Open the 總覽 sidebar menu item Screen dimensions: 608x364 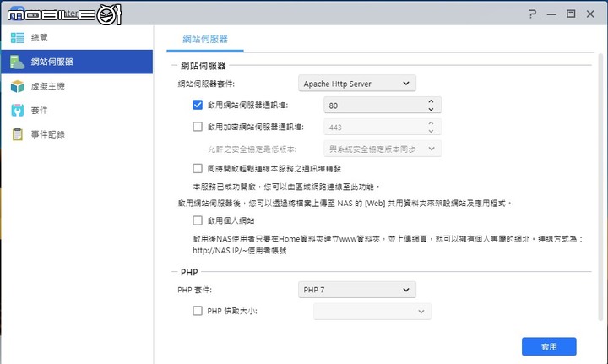77,38
